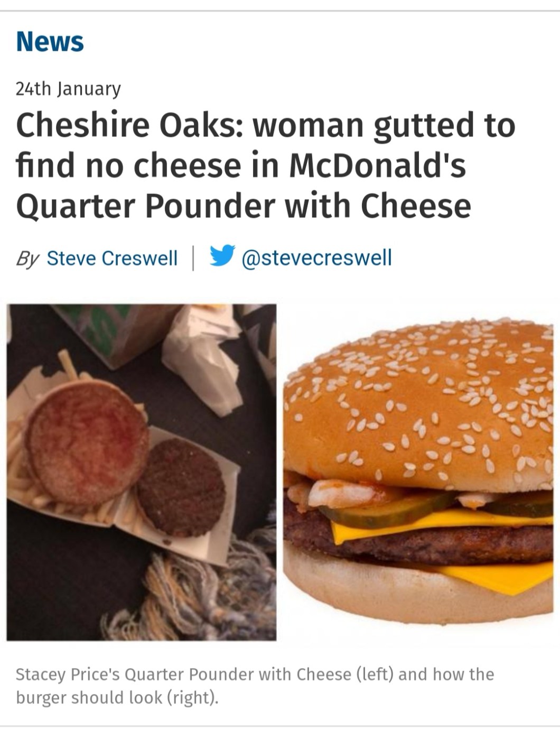Viewport: 560px width, 749px height.
Task: Click 'McDonald's' in the headline
Action: 377,165
